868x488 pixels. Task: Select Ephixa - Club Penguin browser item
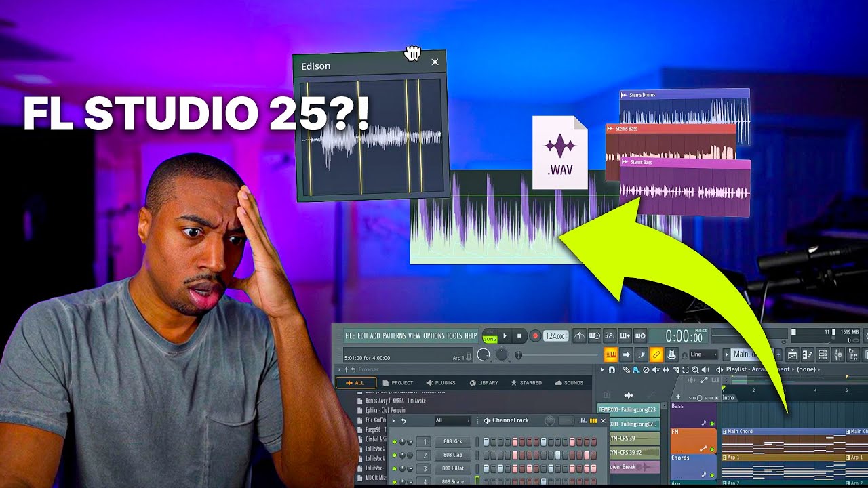[x=385, y=410]
